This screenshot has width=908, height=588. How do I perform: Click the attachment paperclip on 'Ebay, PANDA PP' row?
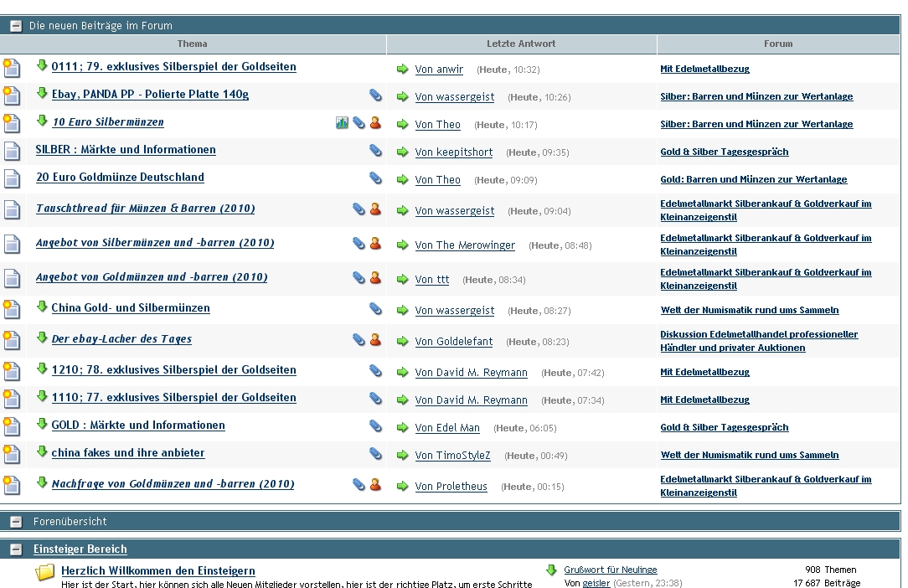click(376, 95)
